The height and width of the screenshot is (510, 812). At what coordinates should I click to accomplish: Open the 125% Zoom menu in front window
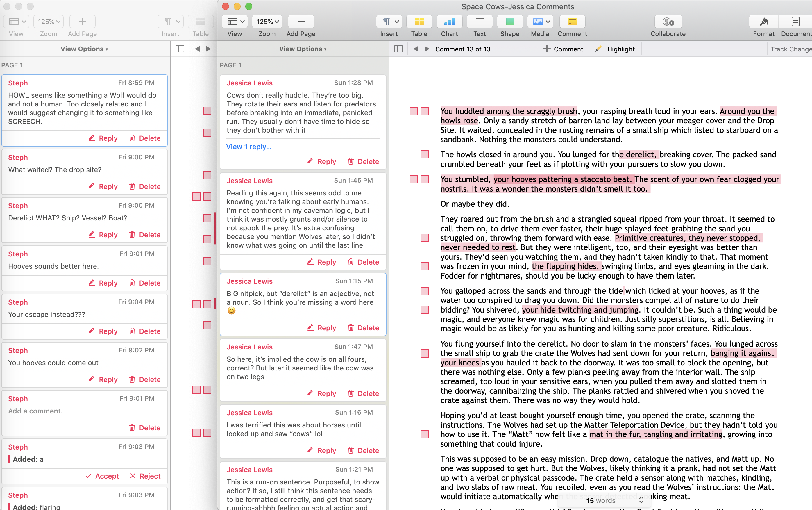tap(267, 22)
